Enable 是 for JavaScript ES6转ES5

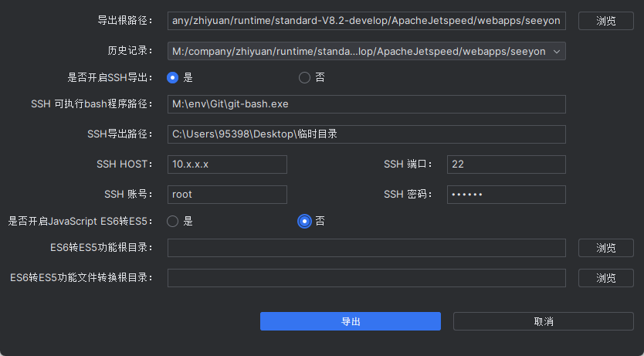click(173, 221)
